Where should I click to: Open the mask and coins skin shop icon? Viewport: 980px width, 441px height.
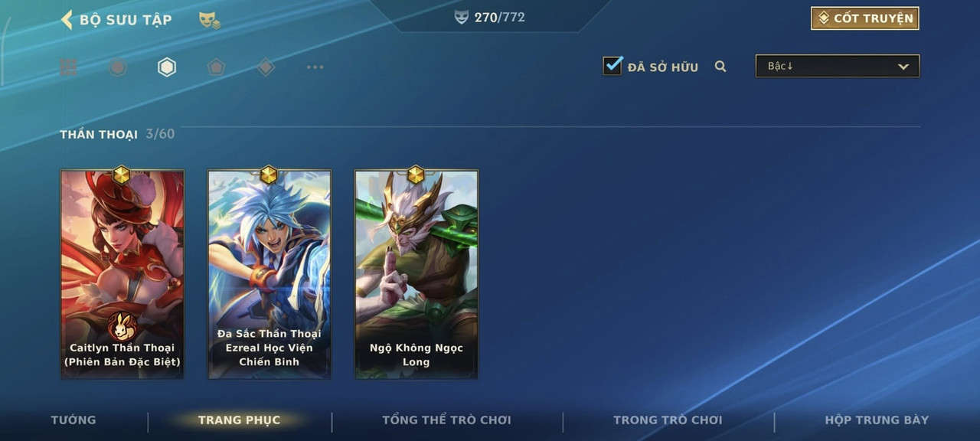pyautogui.click(x=209, y=21)
